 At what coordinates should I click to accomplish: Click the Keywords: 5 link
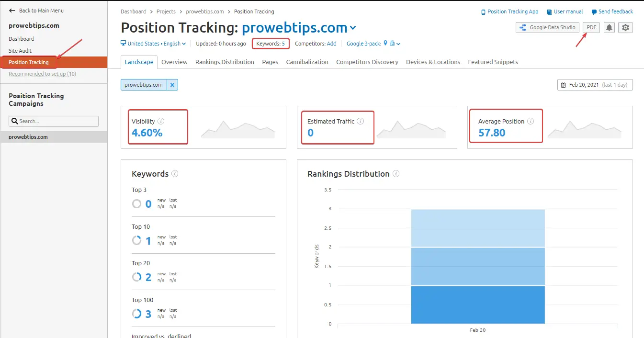coord(271,44)
